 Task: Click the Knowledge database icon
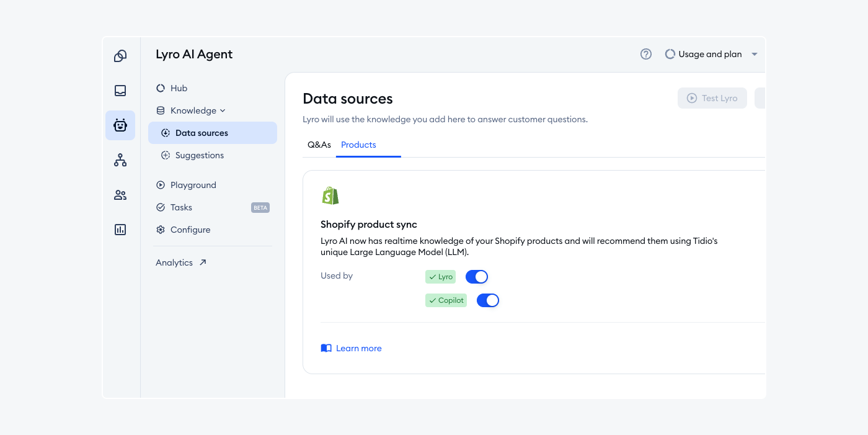[x=161, y=110]
